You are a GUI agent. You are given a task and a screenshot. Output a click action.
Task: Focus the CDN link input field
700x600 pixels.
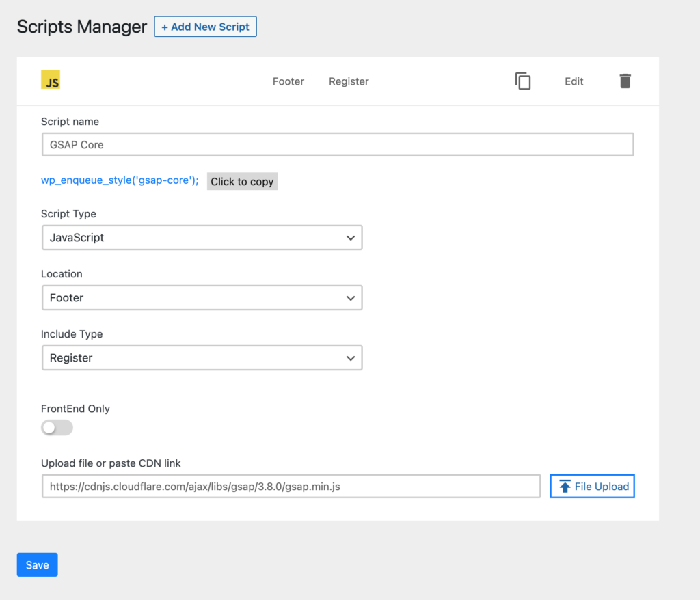click(x=291, y=486)
